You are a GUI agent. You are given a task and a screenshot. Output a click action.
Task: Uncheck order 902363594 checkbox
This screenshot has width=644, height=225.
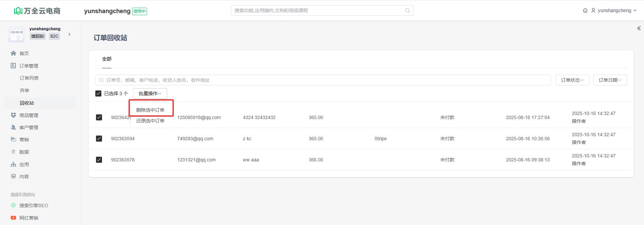click(99, 139)
